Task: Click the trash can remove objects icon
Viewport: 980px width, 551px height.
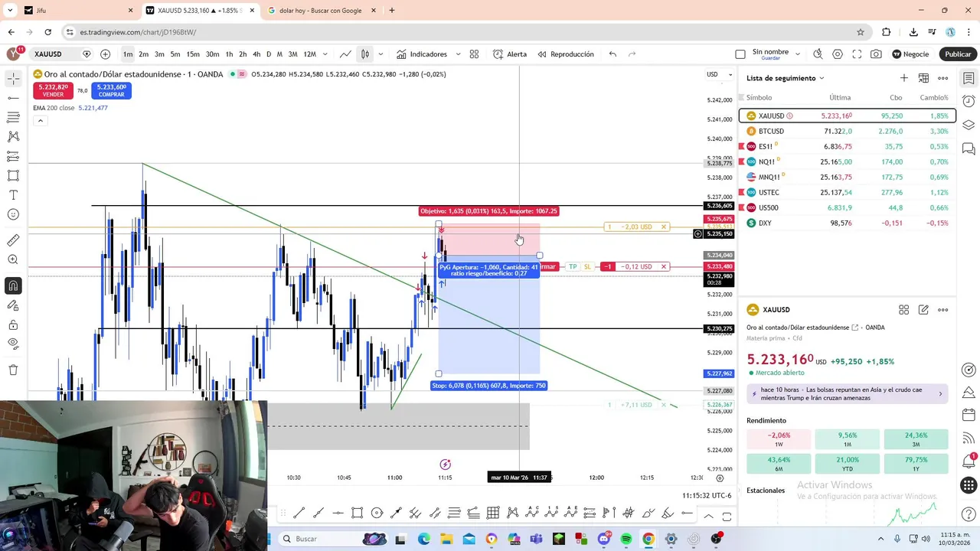Action: [13, 370]
